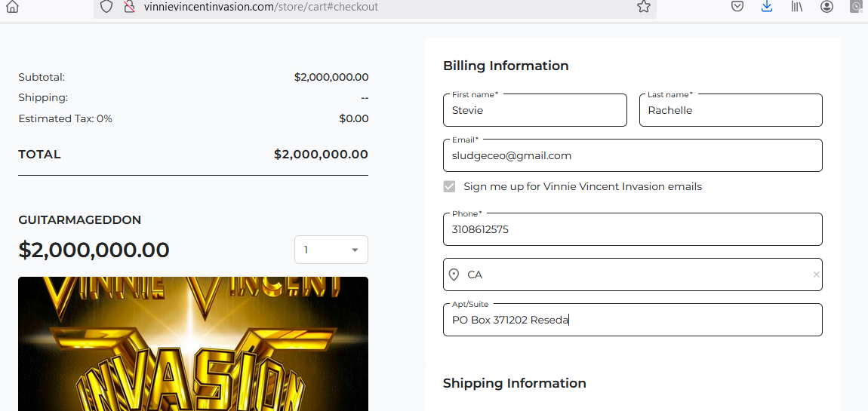Save page to Pocket

[737, 7]
